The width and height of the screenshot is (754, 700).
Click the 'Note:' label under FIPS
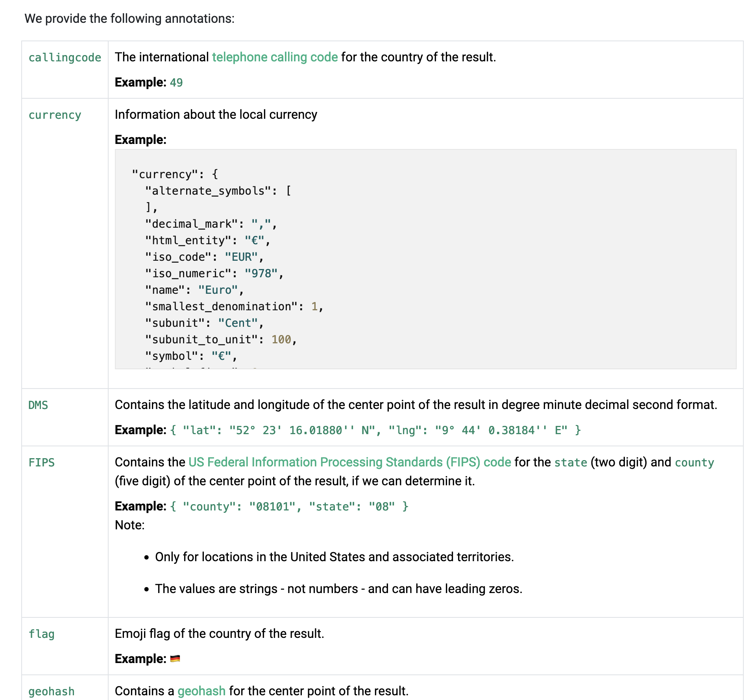[x=130, y=525]
